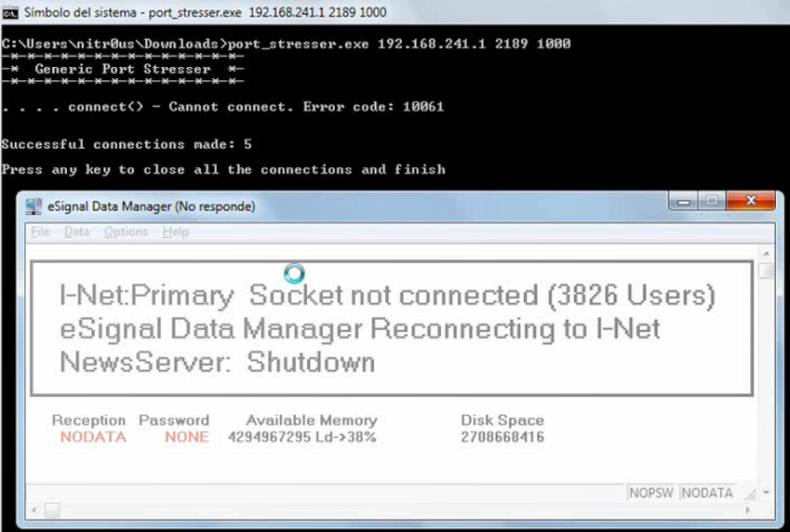Click the vertical scrollbar up arrow
This screenshot has height=532, width=790.
[x=767, y=253]
